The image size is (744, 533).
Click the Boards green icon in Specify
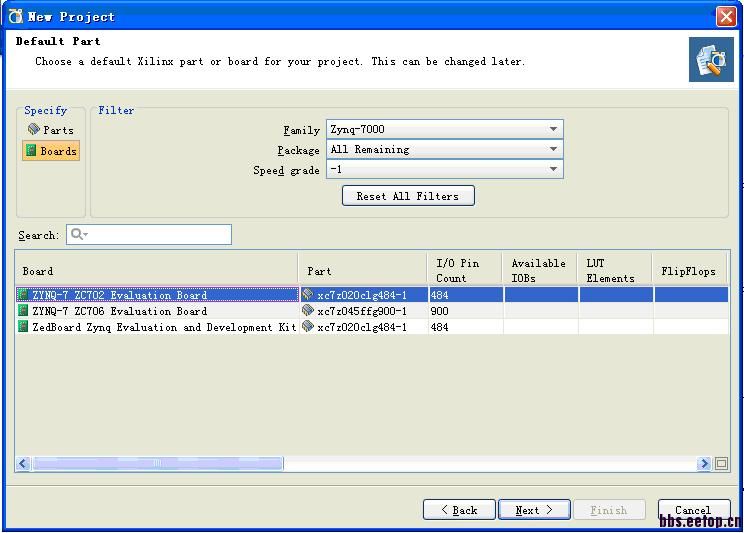click(x=31, y=150)
